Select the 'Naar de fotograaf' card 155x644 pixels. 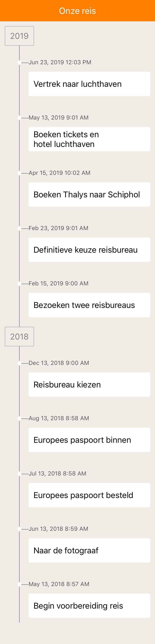[x=89, y=550]
